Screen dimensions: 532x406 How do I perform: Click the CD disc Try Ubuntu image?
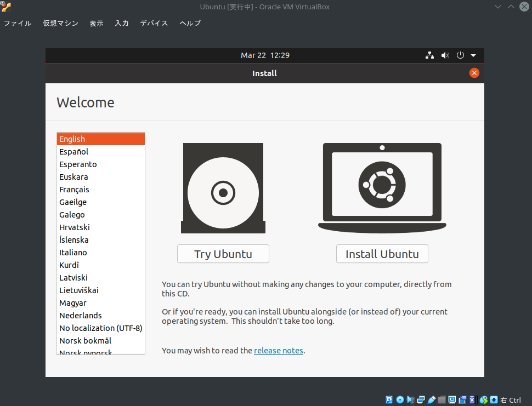click(223, 188)
